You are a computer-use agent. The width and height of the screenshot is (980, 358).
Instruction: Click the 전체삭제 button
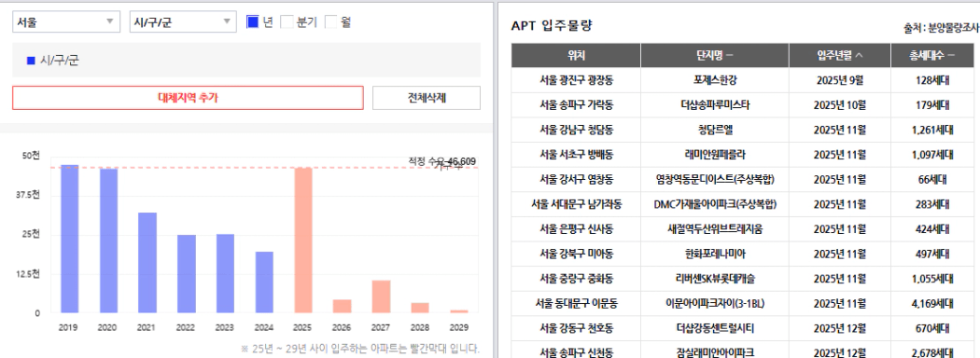pos(427,98)
